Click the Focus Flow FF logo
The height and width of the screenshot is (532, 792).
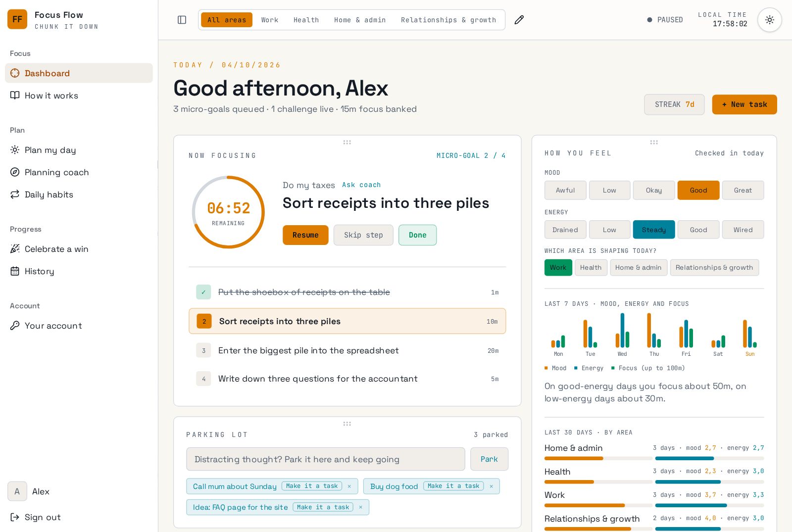point(17,19)
